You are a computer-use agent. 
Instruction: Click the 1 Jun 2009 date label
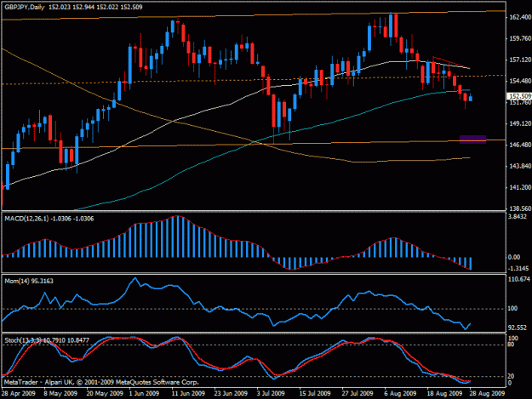point(144,394)
